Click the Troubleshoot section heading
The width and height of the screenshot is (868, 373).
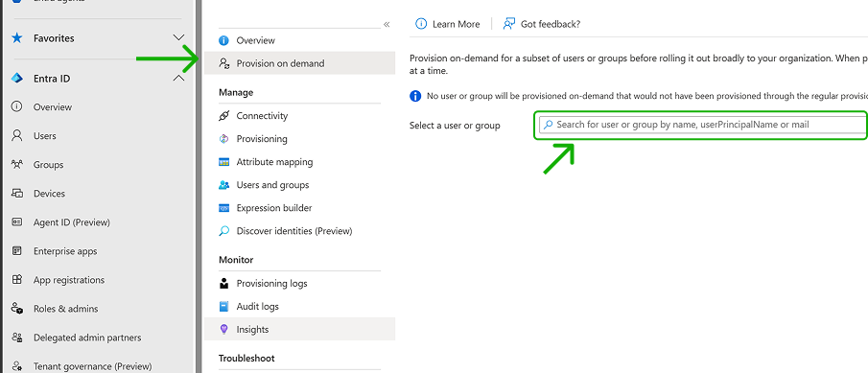tap(246, 358)
